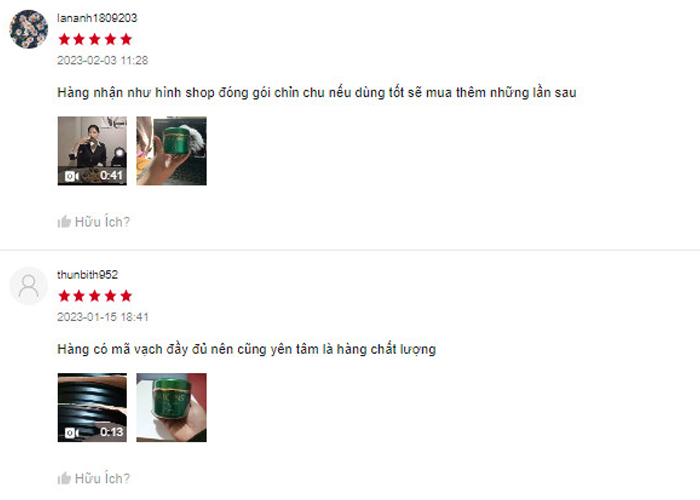Image resolution: width=700 pixels, height=500 pixels.
Task: Open user profile thunbith952
Action: (88, 275)
